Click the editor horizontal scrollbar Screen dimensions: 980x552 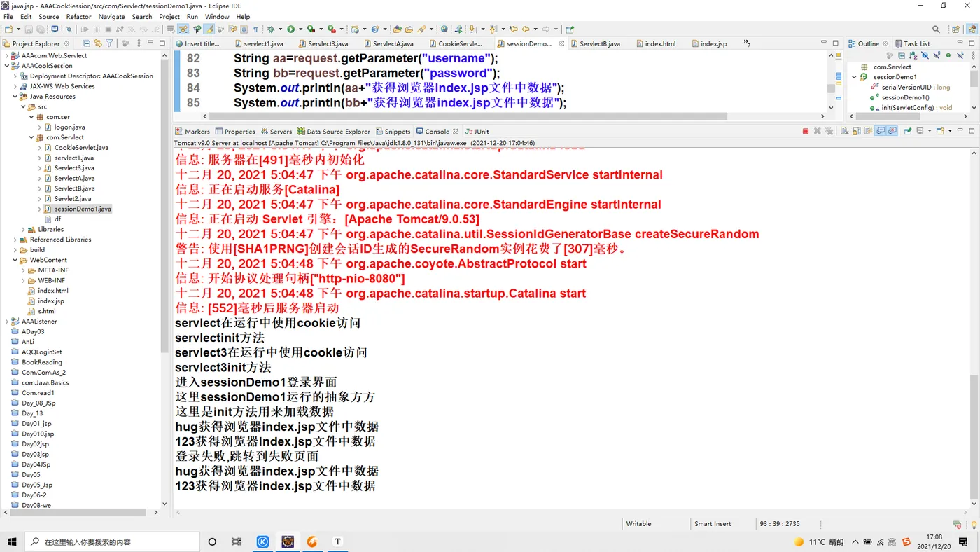tap(469, 116)
